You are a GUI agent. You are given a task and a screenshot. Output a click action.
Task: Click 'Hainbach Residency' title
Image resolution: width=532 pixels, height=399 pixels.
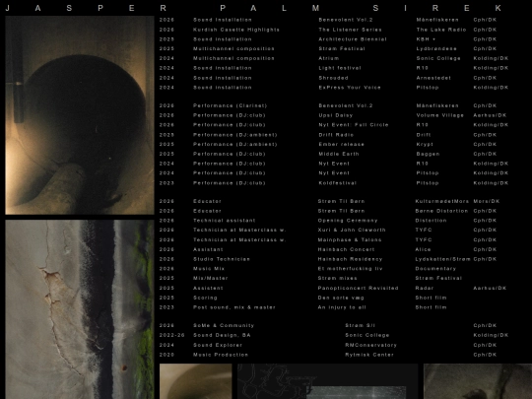[x=350, y=259]
